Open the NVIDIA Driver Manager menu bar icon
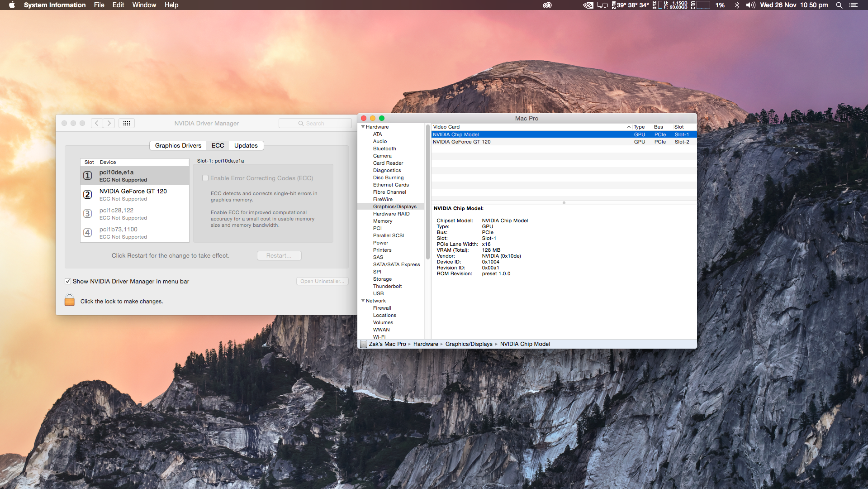Screen dimensions: 868x489 pyautogui.click(x=588, y=5)
